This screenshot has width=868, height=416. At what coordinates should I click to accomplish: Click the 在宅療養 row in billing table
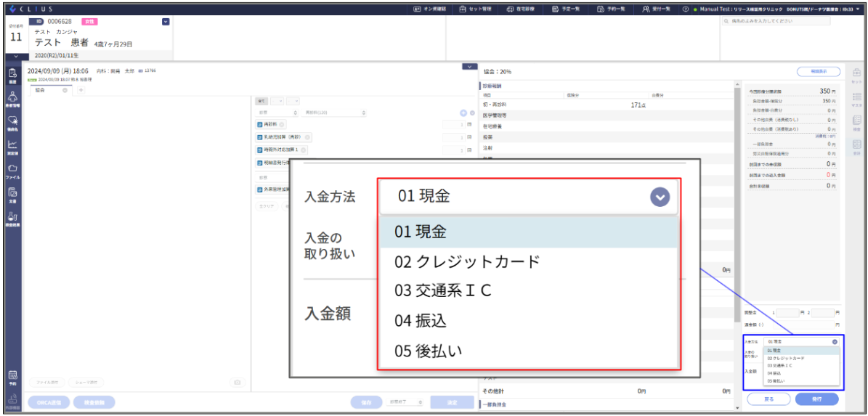(x=607, y=126)
